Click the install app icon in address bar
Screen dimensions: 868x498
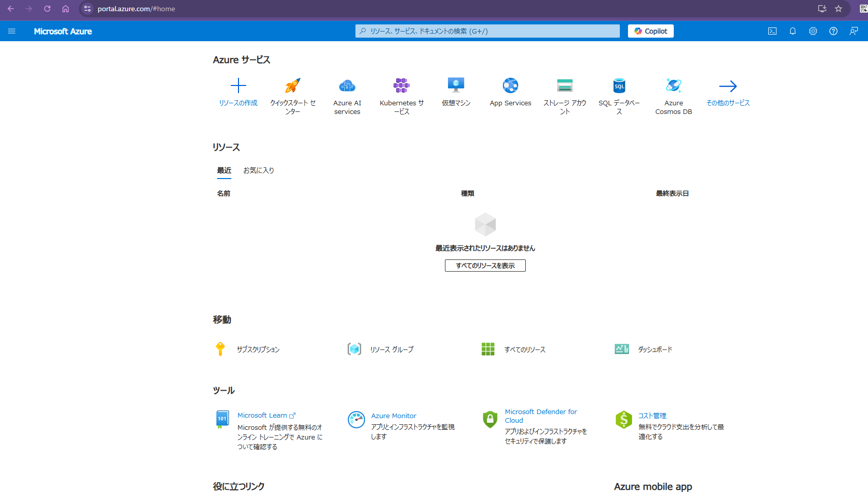(822, 9)
